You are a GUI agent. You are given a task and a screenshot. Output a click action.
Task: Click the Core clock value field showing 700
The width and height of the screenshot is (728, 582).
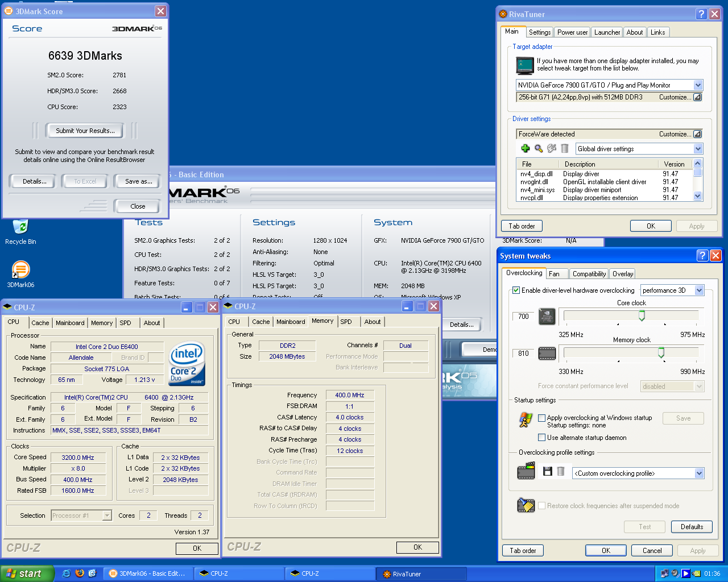[x=524, y=317]
